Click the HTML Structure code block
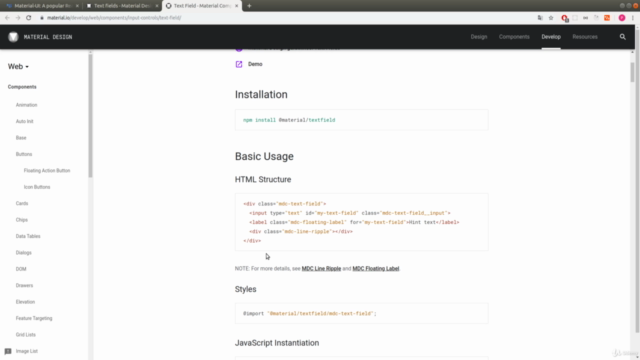640x360 pixels. [361, 222]
